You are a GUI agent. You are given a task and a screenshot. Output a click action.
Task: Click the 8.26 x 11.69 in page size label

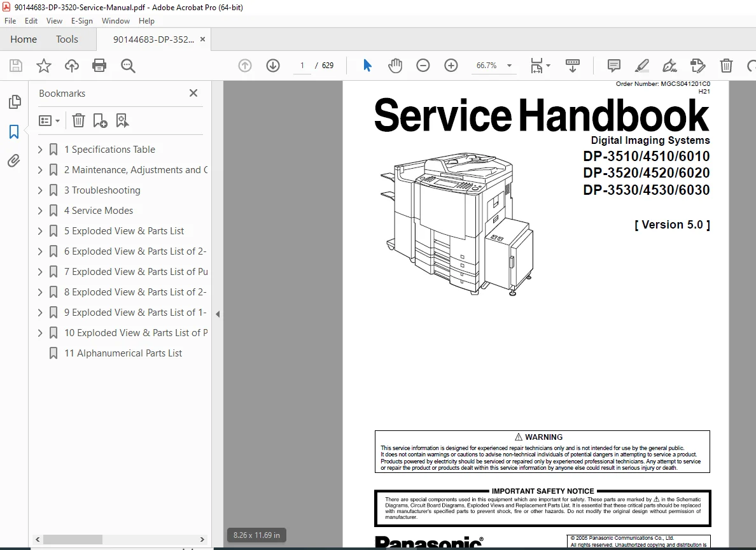tap(256, 535)
